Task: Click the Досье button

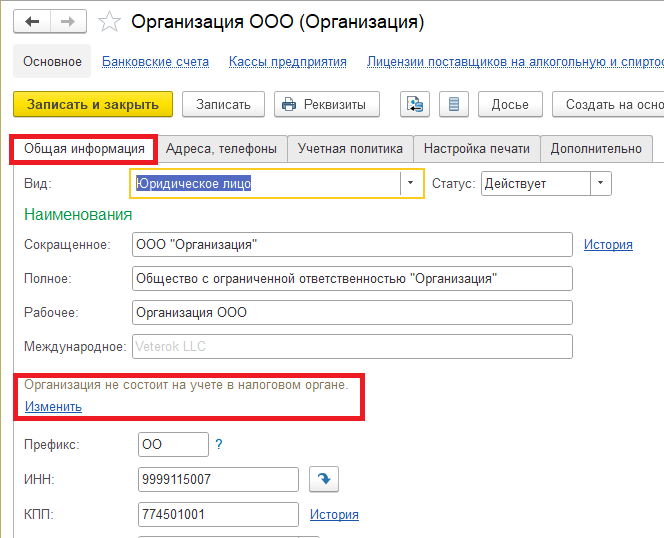Action: click(510, 104)
